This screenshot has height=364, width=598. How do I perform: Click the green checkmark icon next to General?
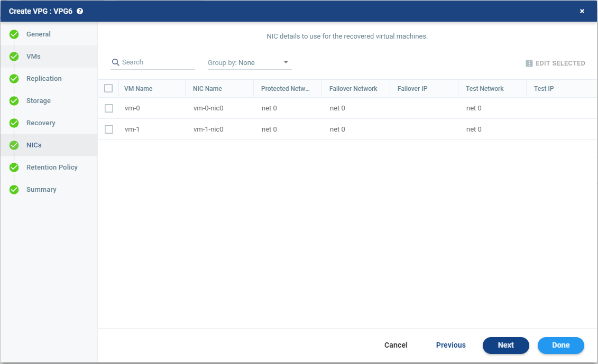[14, 34]
